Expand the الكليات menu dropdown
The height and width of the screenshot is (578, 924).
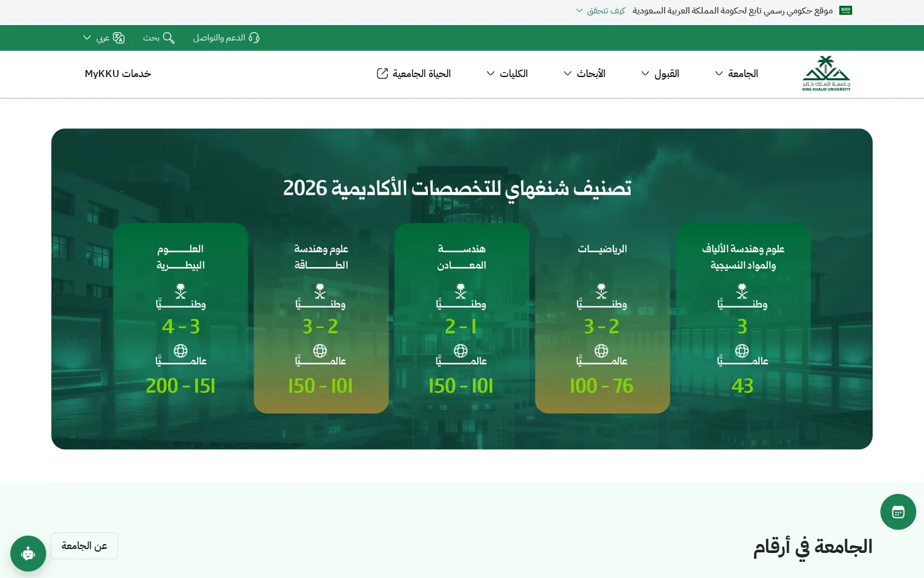(507, 74)
